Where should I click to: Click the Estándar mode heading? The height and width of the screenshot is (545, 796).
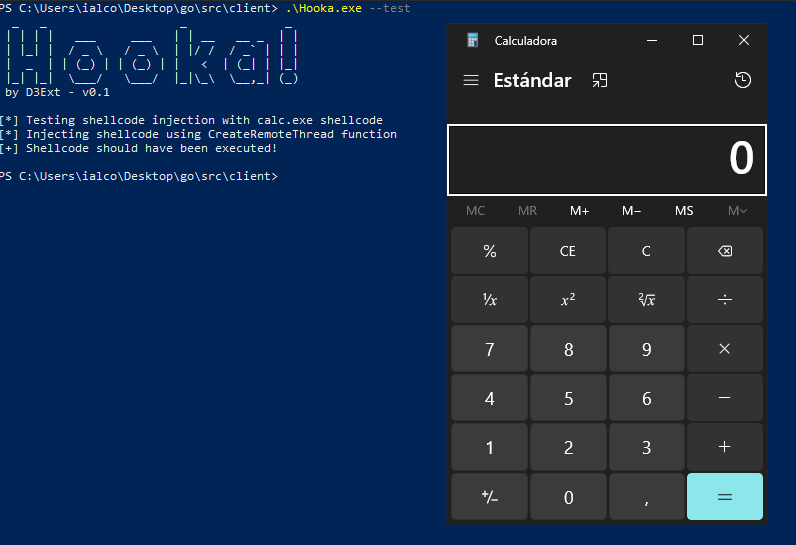pos(533,80)
